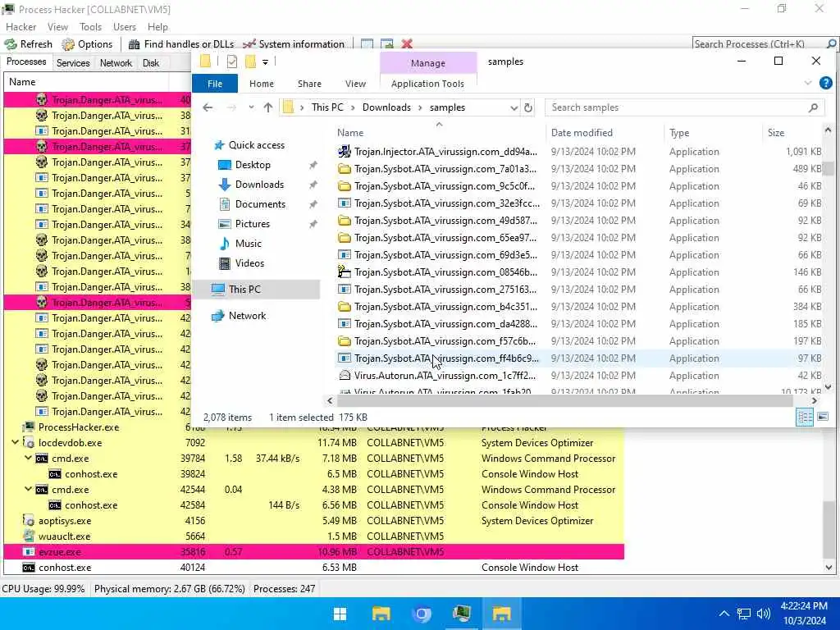Click the Windows Start button
The width and height of the screenshot is (840, 630).
tap(340, 614)
